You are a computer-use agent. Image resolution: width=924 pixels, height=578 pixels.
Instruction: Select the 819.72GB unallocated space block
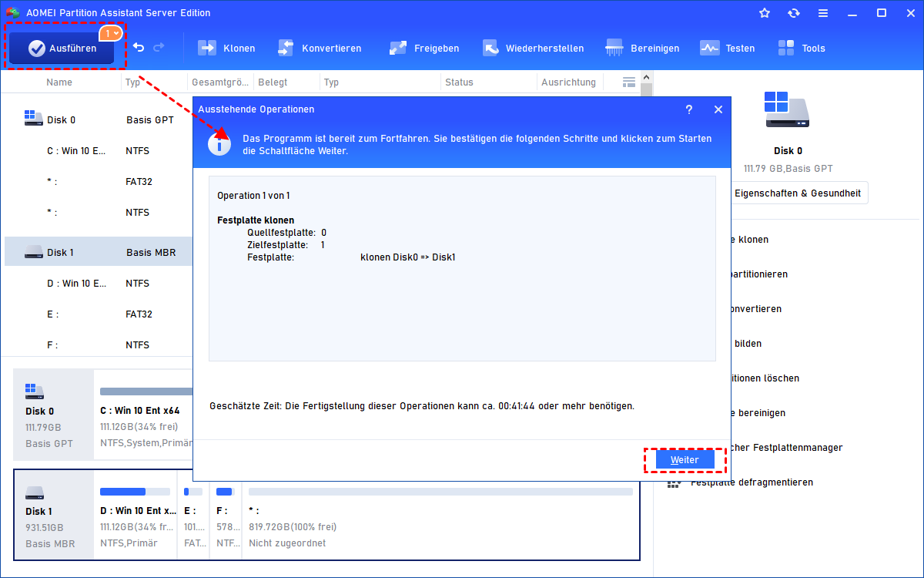point(440,514)
